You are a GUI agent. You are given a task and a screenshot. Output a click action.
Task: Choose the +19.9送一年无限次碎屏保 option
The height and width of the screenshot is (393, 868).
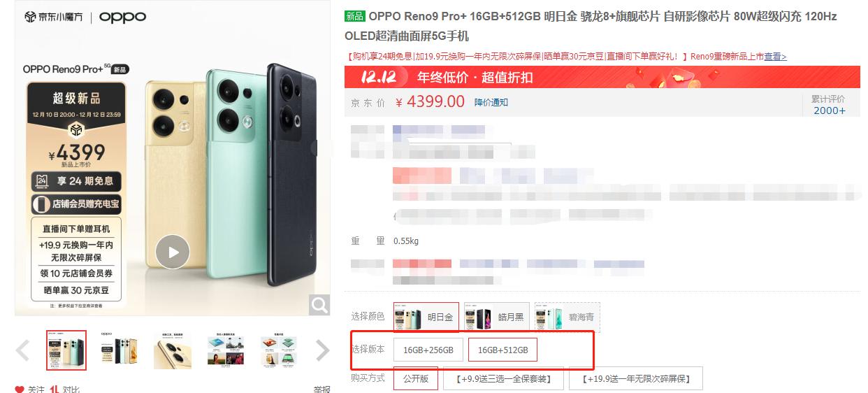(x=635, y=379)
